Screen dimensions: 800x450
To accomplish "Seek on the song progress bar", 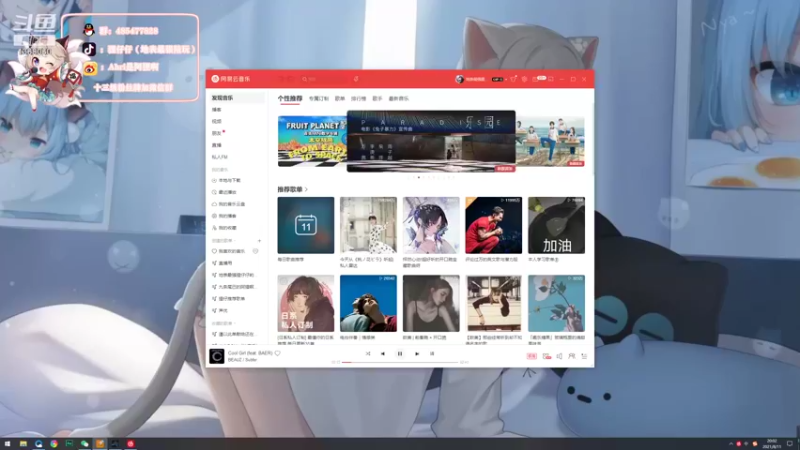I will tap(400, 362).
